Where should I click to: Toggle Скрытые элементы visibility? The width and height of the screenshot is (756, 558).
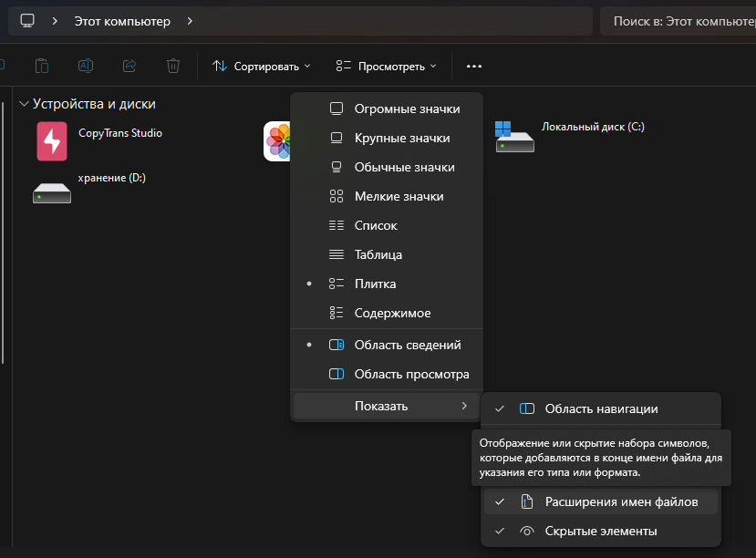(600, 531)
